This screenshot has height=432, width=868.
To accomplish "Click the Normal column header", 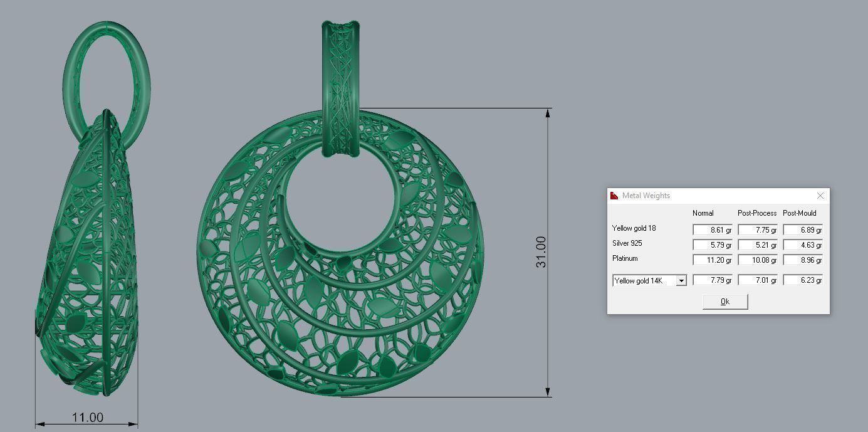I will [703, 213].
